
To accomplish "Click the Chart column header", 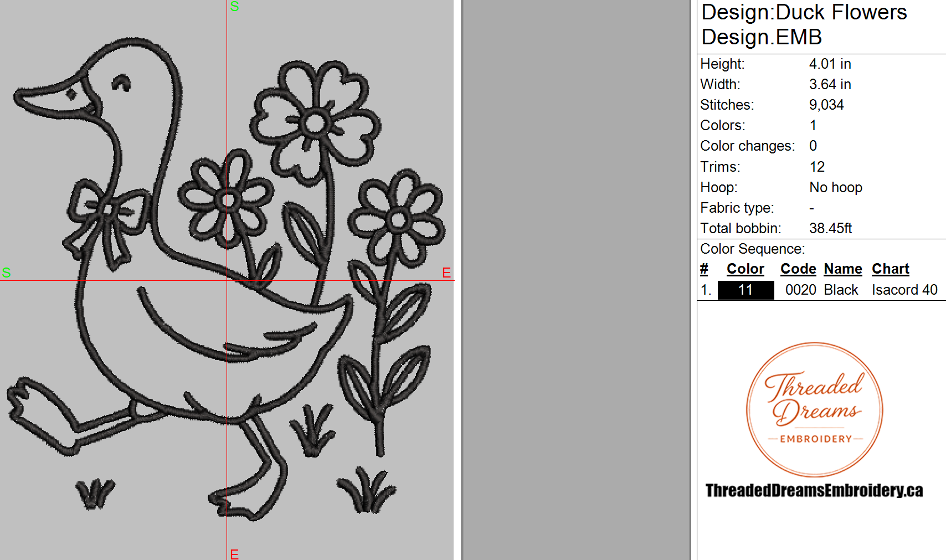I will coord(891,269).
